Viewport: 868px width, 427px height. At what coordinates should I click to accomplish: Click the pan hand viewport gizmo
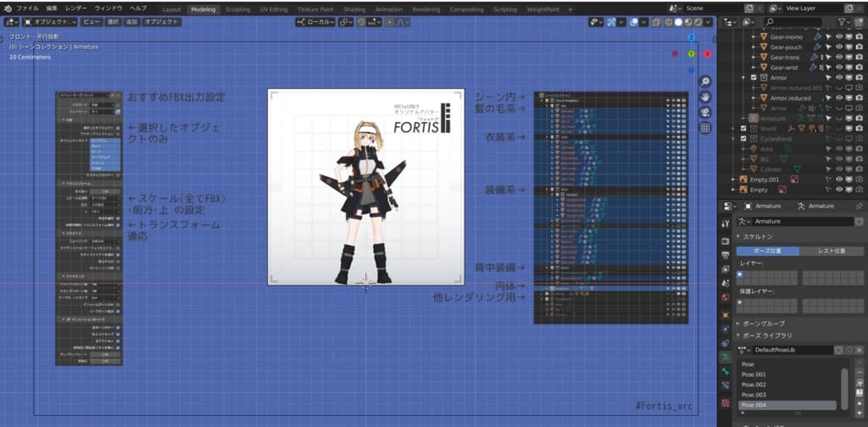coord(705,97)
